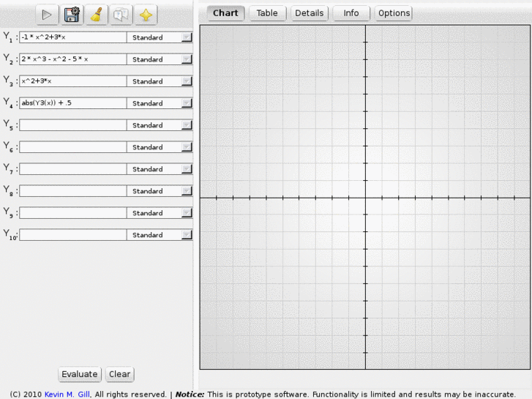Click the empty Y6 equation field
The width and height of the screenshot is (532, 399).
tap(73, 147)
